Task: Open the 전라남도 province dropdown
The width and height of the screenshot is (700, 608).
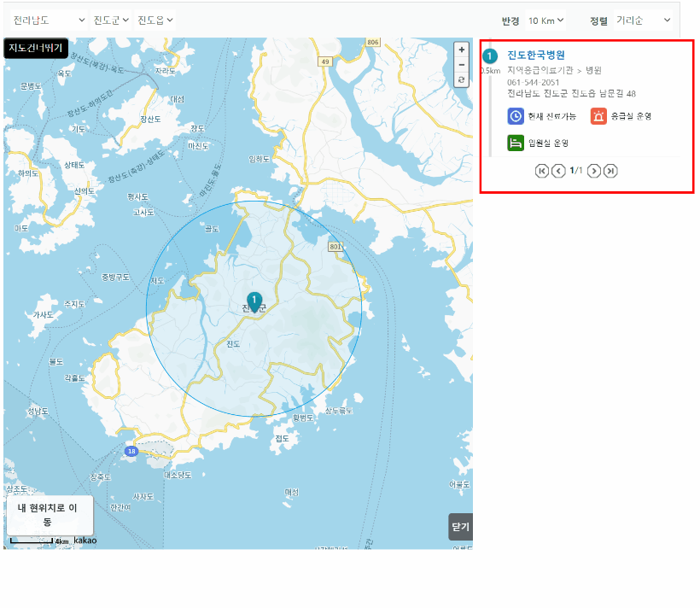Action: 48,20
